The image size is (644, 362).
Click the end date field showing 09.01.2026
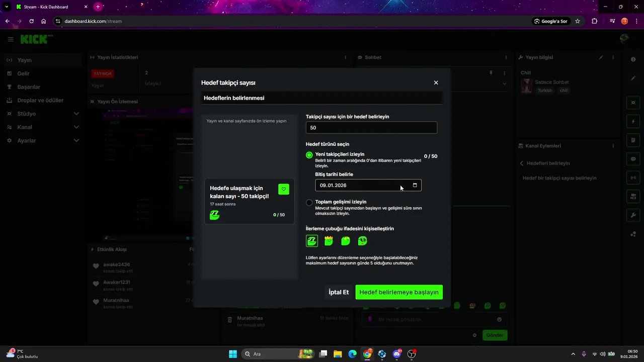pyautogui.click(x=368, y=185)
